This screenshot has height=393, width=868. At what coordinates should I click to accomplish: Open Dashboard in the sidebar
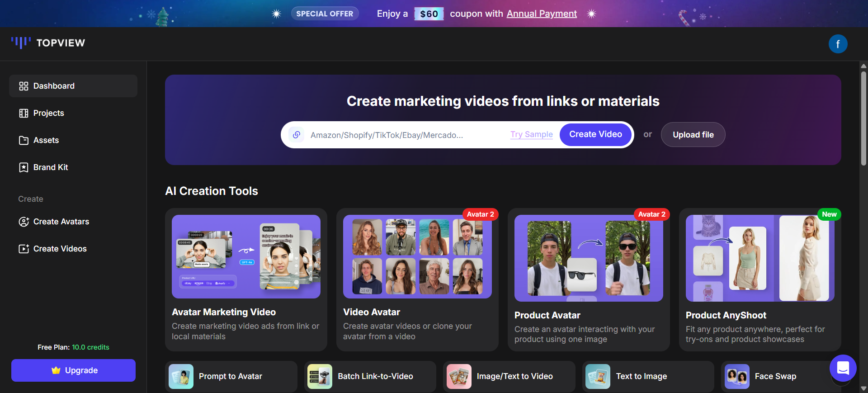tap(73, 86)
